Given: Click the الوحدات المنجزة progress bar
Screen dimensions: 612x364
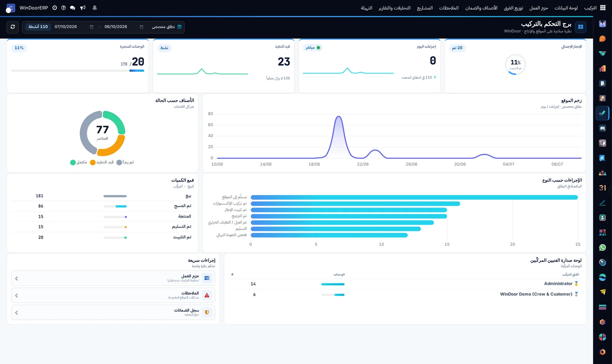Looking at the screenshot, I should point(78,70).
